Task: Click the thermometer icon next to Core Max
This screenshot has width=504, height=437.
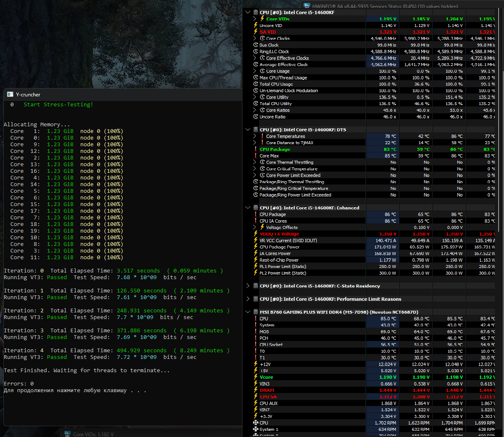Action: click(x=256, y=156)
